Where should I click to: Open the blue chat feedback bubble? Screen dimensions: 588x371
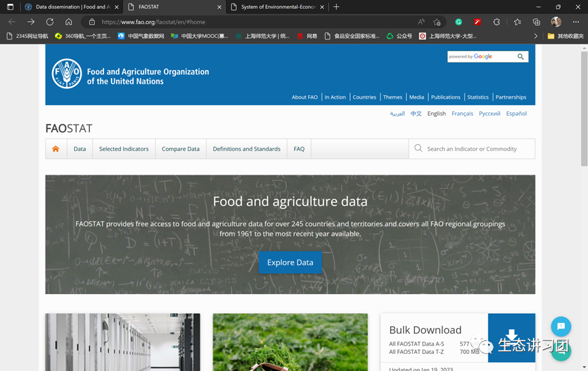coord(561,326)
